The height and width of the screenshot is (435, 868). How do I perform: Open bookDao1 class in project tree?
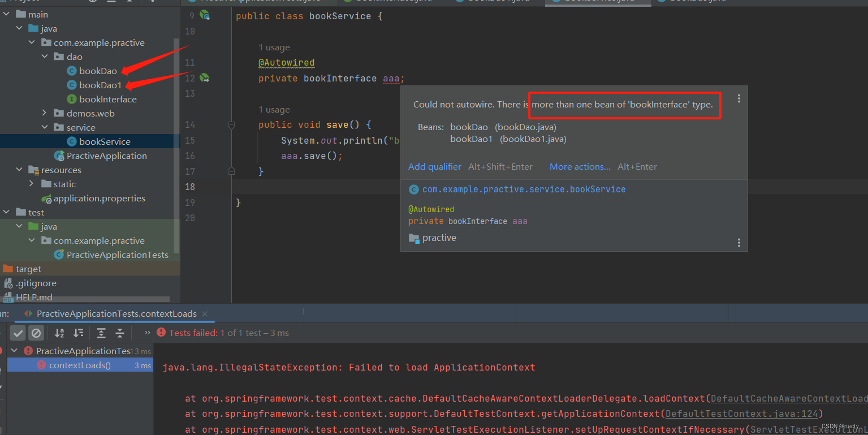tap(101, 85)
